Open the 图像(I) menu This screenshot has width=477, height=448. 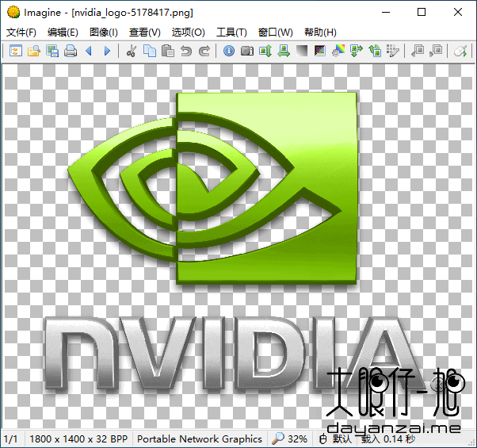click(104, 33)
